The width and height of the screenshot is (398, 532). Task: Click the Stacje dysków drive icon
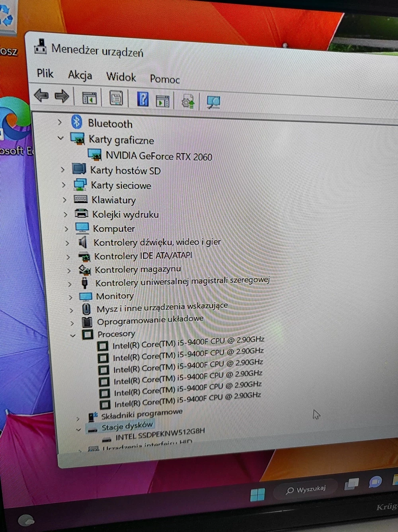tap(92, 429)
